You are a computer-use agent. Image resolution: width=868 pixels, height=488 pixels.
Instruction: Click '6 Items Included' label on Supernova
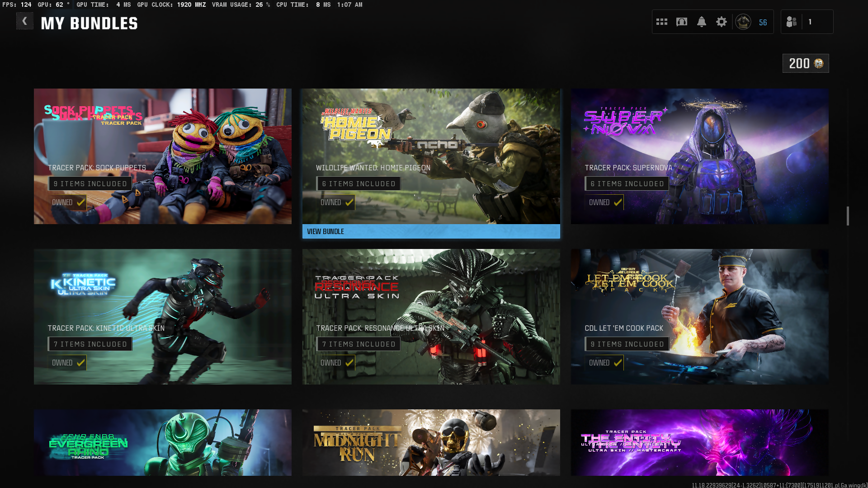tap(627, 183)
